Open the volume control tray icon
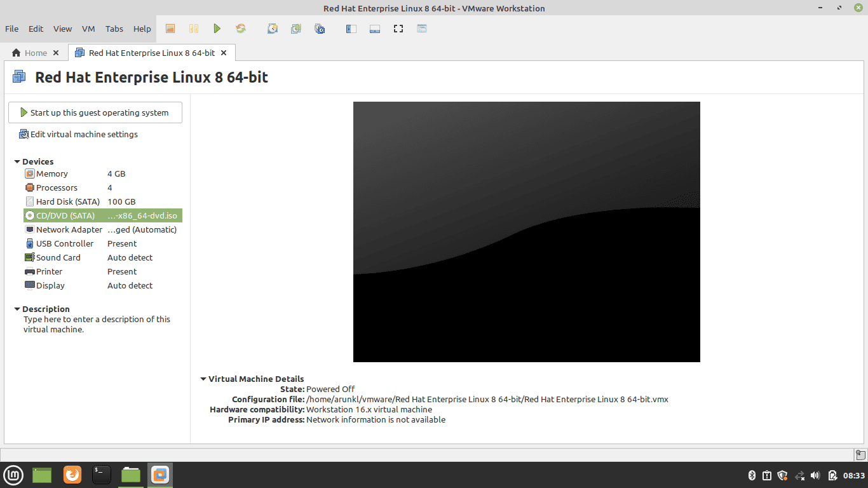 pyautogui.click(x=816, y=475)
